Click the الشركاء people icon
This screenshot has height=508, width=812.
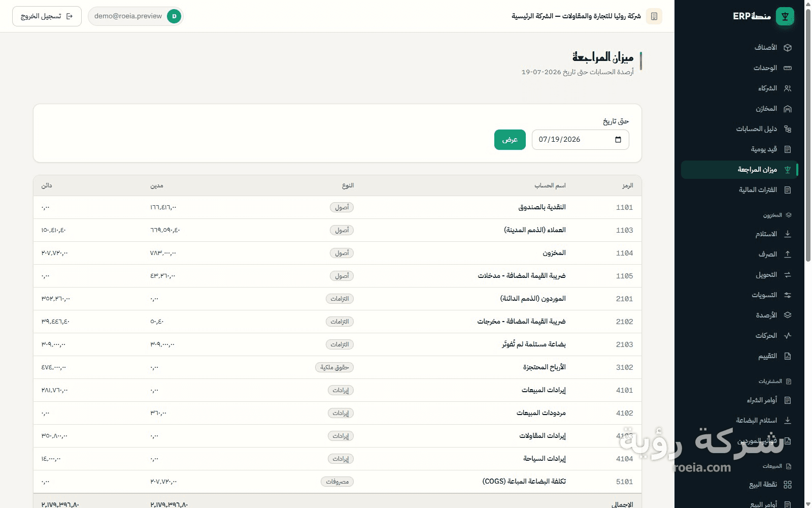(788, 88)
